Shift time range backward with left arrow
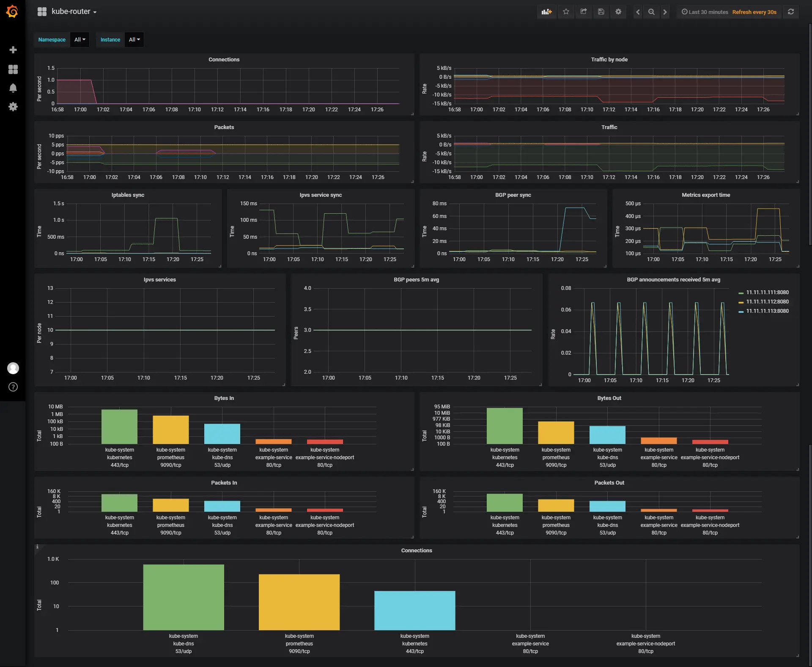The width and height of the screenshot is (812, 667). tap(638, 12)
